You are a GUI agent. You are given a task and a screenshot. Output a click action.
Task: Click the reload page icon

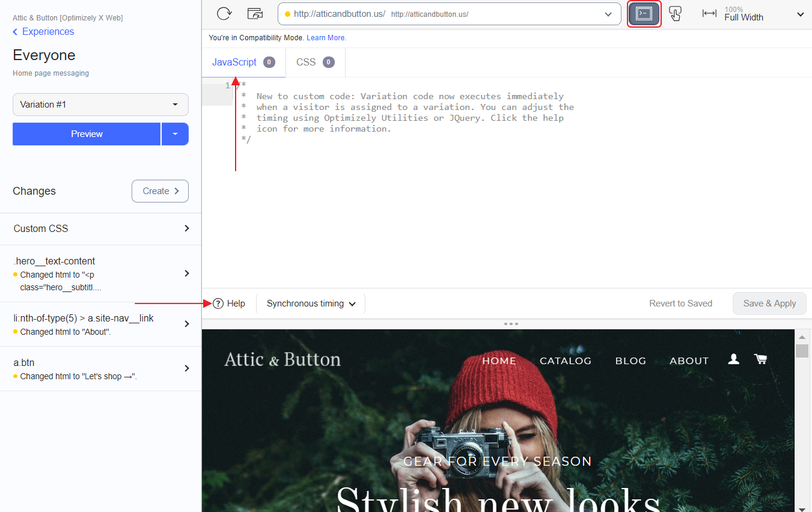click(224, 14)
